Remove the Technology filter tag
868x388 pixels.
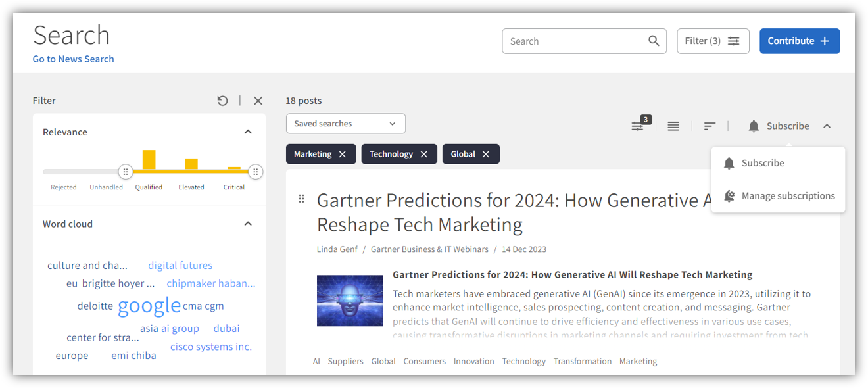[423, 154]
